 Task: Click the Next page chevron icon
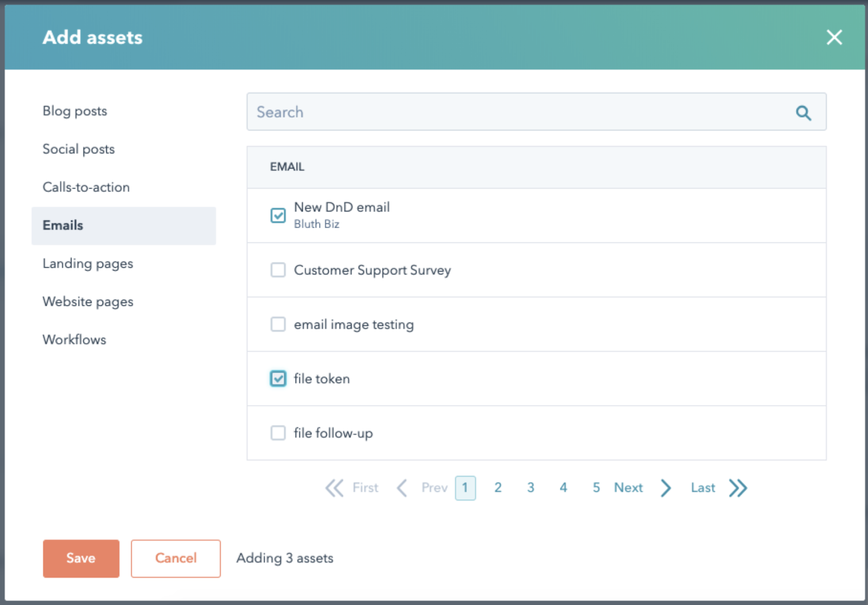666,488
